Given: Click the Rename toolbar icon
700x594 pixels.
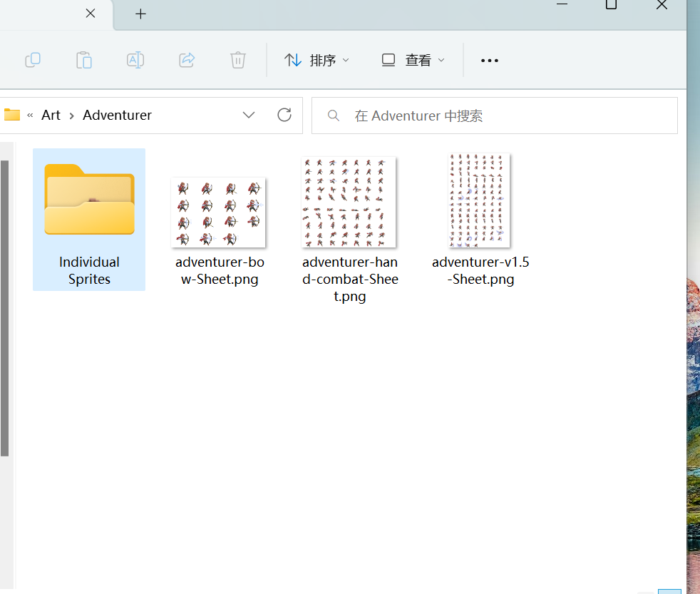Looking at the screenshot, I should coord(135,60).
